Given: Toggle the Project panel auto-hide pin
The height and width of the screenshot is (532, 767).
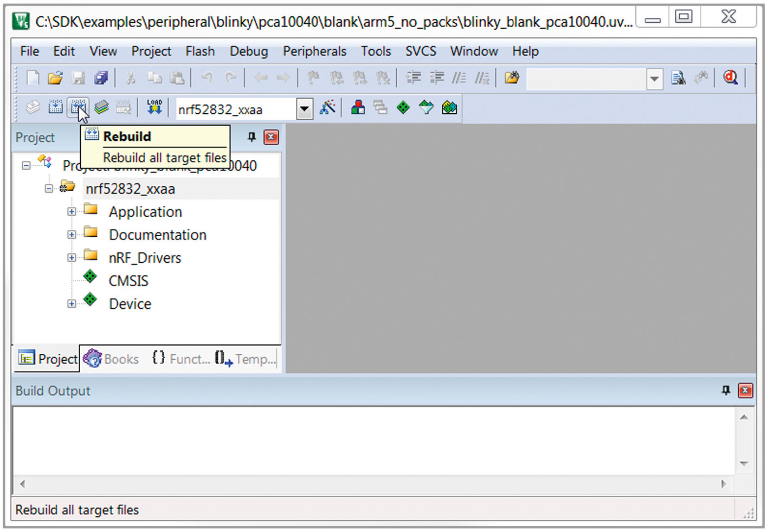Looking at the screenshot, I should pyautogui.click(x=252, y=137).
